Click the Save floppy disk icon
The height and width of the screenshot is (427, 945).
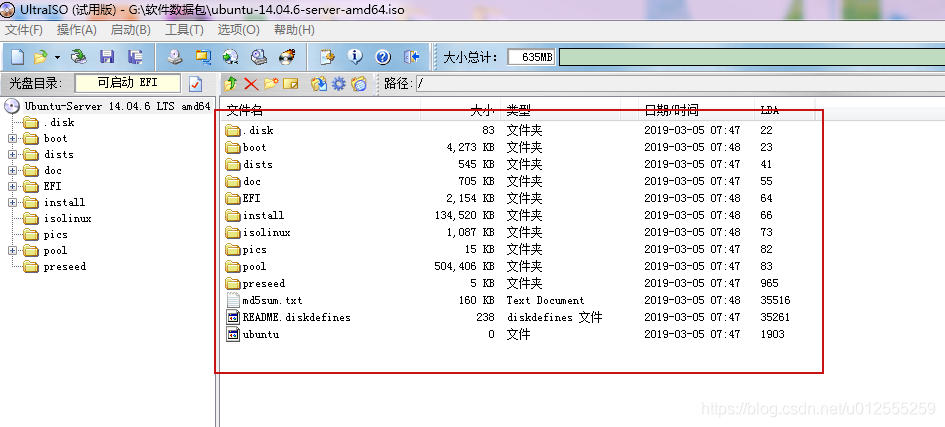(x=107, y=57)
